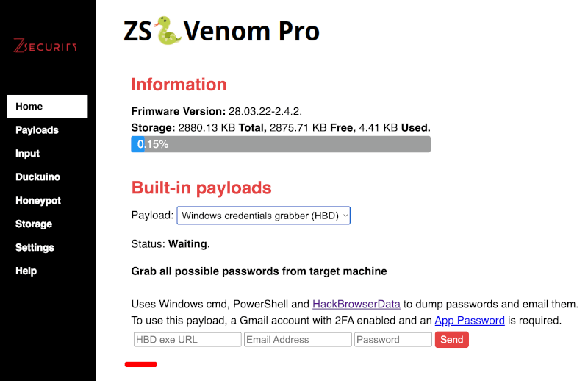This screenshot has height=381, width=588.
Task: Open the App Password link
Action: [470, 320]
